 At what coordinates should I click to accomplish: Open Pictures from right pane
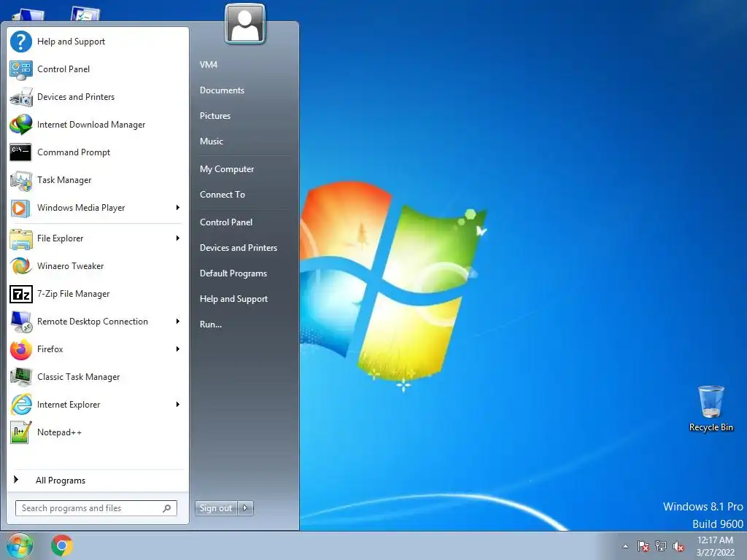tap(215, 116)
